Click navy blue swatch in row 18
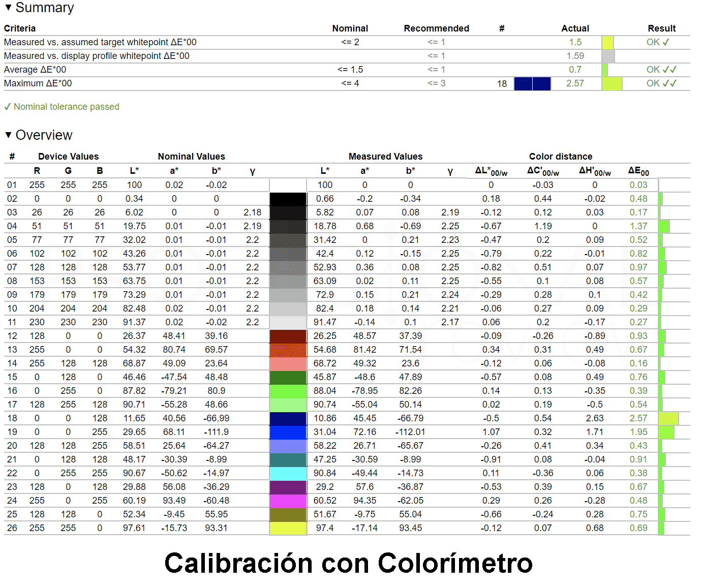The image size is (702, 588). click(x=288, y=418)
